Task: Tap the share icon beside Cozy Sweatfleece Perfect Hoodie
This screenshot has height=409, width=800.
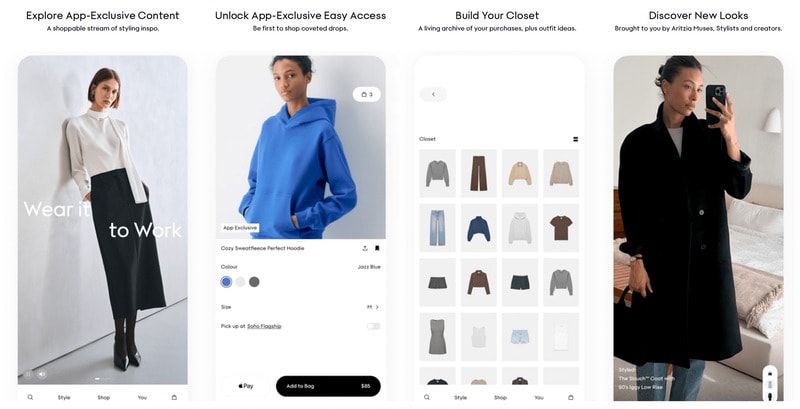Action: [x=365, y=248]
